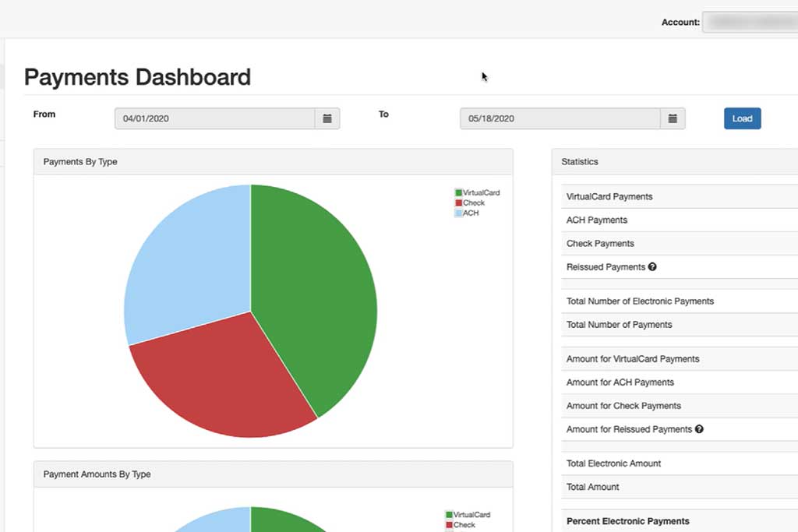Click the help icon beside Amount for Reissued Payments

click(699, 428)
